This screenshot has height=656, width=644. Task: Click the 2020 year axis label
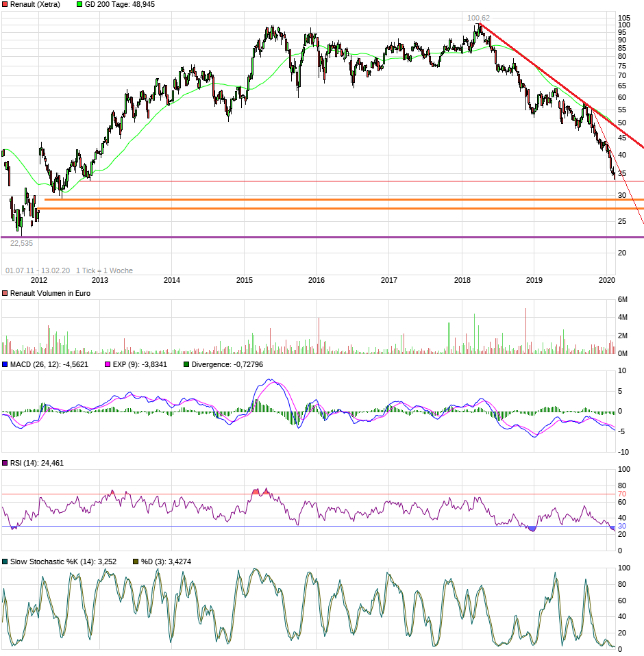coord(607,280)
